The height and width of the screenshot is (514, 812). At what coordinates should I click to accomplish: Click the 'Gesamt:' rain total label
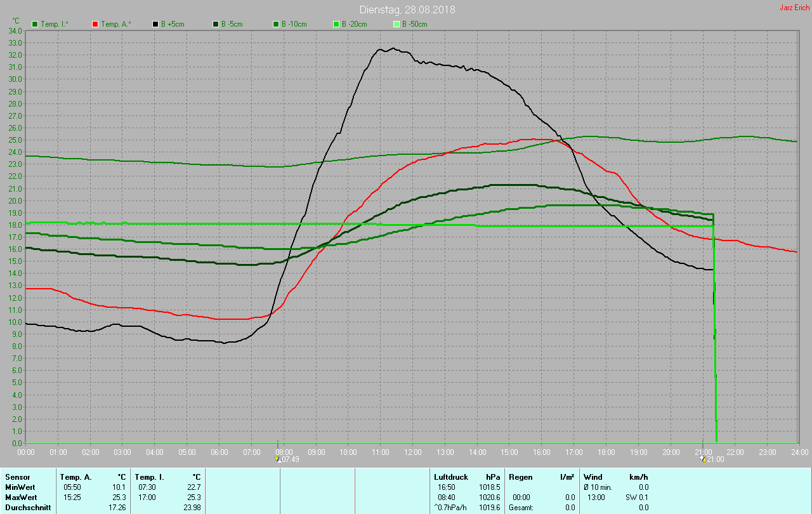point(521,507)
